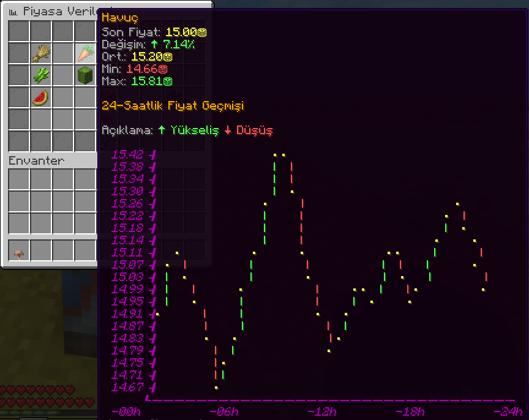Select the carrot item slot
Viewport: 529px width, 420px height.
[x=84, y=53]
